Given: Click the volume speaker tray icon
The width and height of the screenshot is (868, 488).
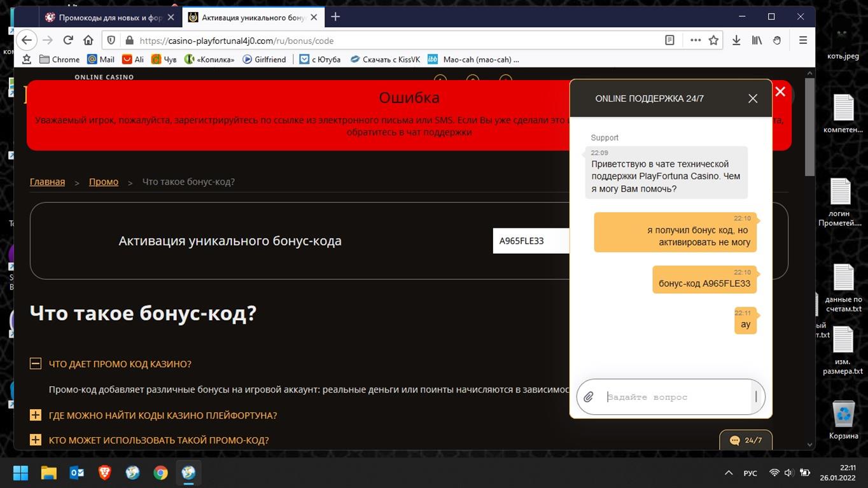Looking at the screenshot, I should click(788, 473).
